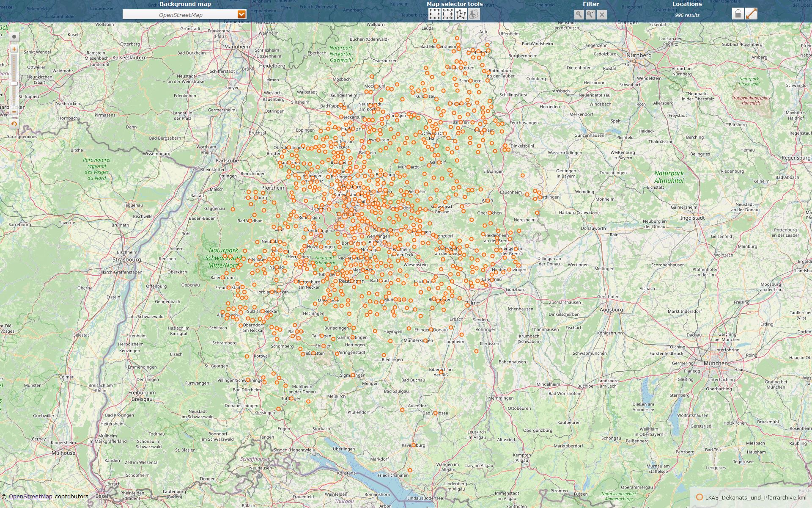This screenshot has height=508, width=812.
Task: Click the LKAS_Dekanats_und_Pfarrarchive.kml legend entry
Action: click(755, 497)
